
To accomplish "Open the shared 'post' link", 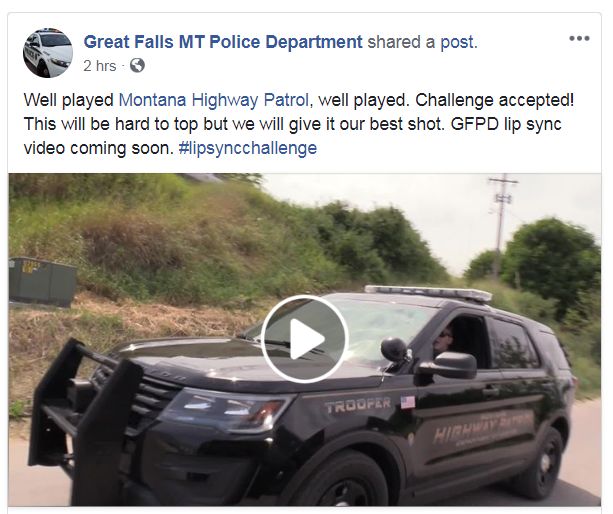I will pyautogui.click(x=459, y=42).
